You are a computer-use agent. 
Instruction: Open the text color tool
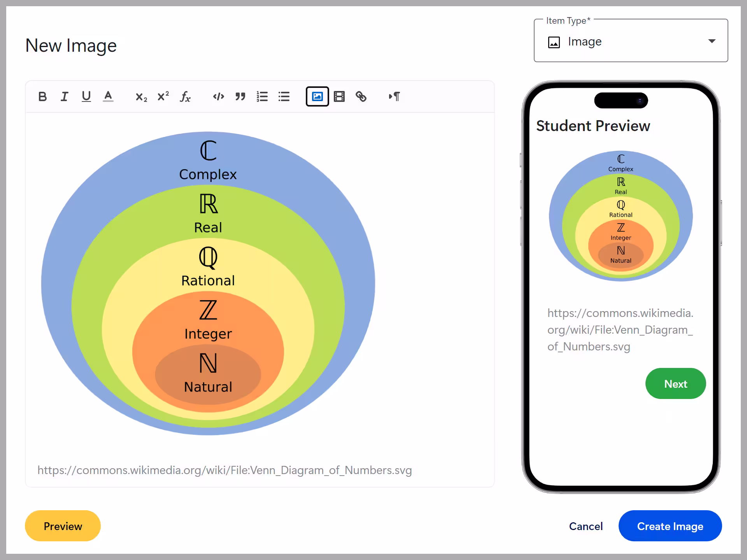tap(109, 96)
